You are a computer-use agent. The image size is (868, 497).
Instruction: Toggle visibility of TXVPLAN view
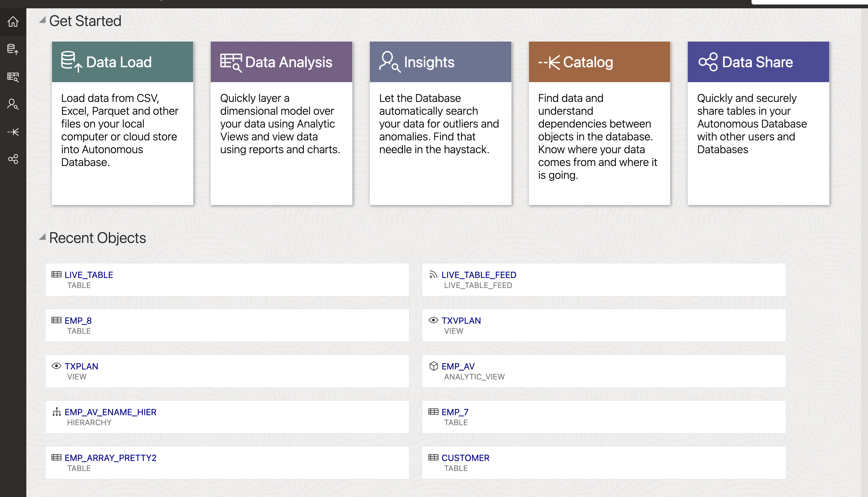click(433, 320)
